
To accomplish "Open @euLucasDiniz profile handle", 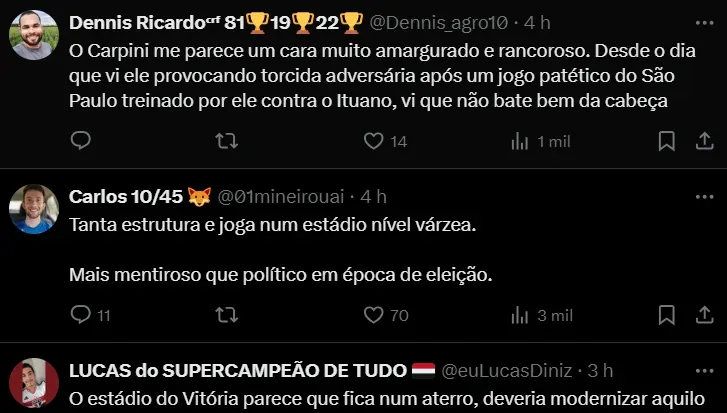I will pos(507,371).
